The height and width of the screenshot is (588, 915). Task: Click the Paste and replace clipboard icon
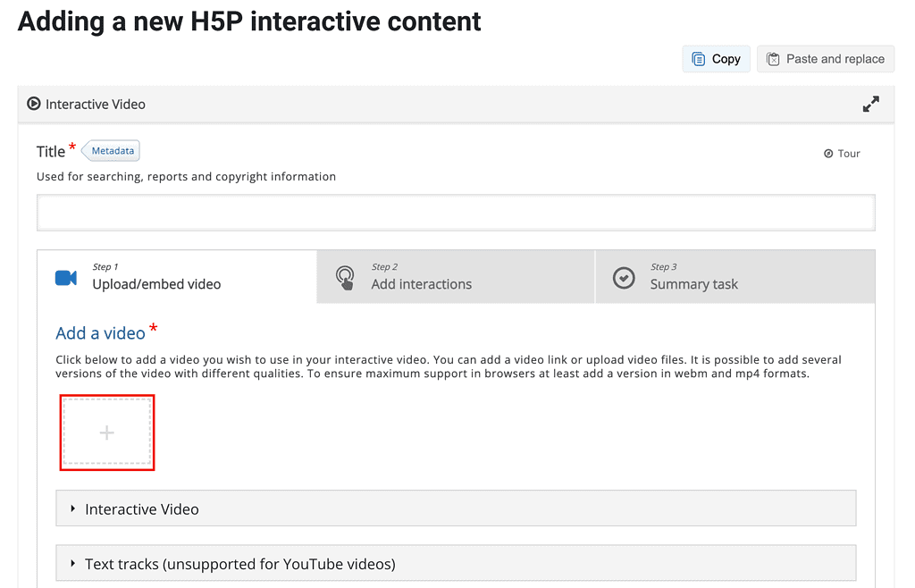(773, 59)
